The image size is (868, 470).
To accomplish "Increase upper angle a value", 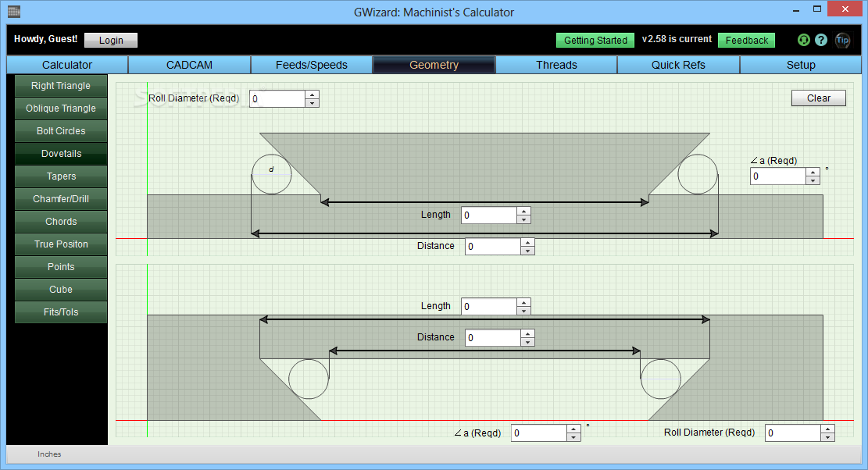I will coord(813,172).
